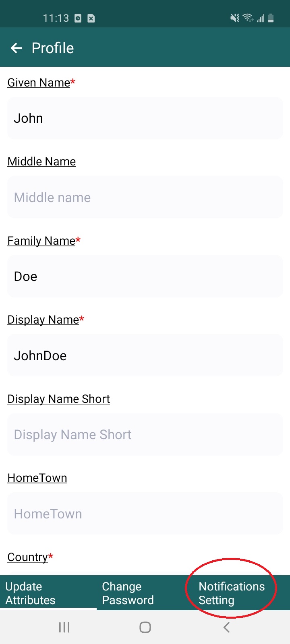Tap the Given Name label link
The image size is (290, 644).
point(38,83)
